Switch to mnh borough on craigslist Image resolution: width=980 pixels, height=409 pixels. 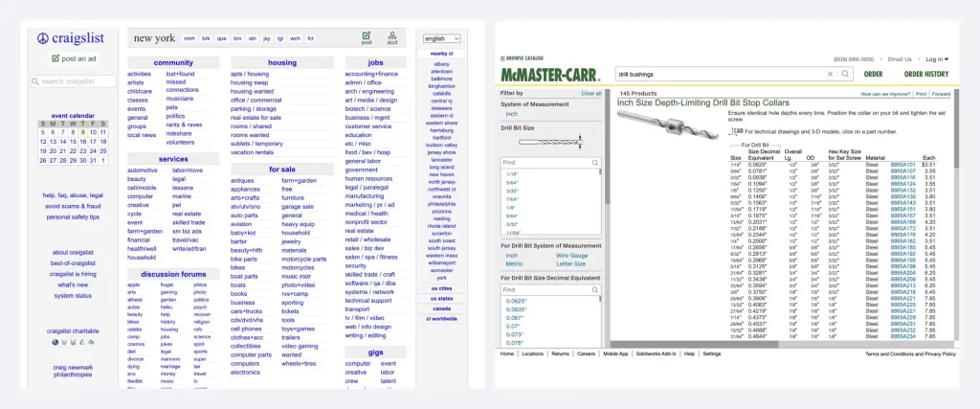[x=189, y=38]
